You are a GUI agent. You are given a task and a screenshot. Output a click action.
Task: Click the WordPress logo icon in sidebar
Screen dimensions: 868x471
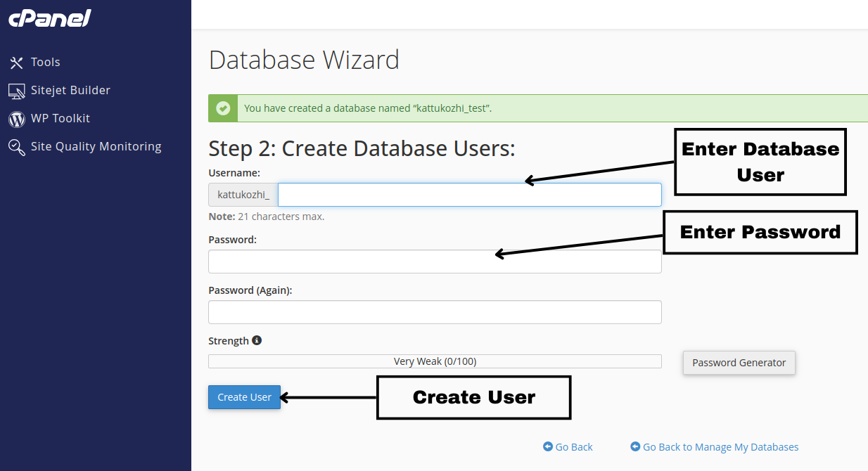17,119
